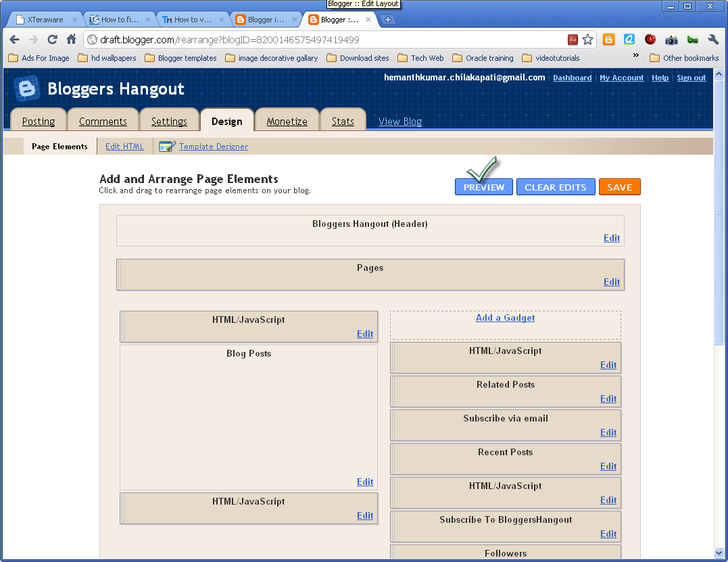This screenshot has width=728, height=562.
Task: Open the Settings tab
Action: tap(169, 121)
